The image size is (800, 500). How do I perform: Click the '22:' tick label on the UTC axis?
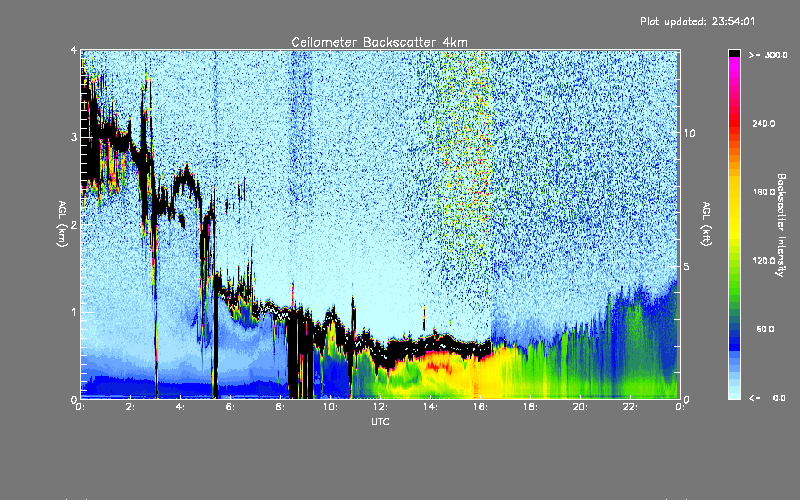pyautogui.click(x=630, y=407)
